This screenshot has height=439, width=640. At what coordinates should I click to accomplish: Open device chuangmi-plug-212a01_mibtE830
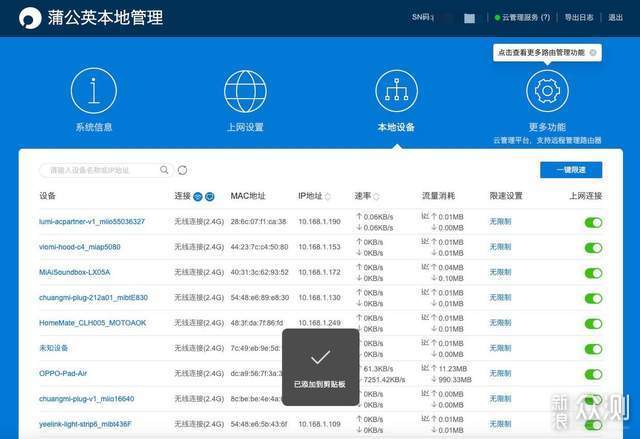click(x=93, y=297)
